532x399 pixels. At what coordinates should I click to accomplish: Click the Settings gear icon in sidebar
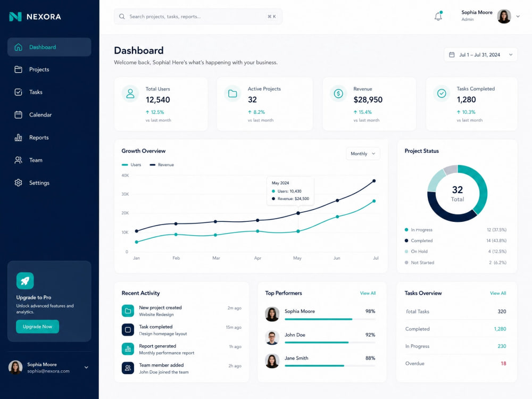(18, 182)
